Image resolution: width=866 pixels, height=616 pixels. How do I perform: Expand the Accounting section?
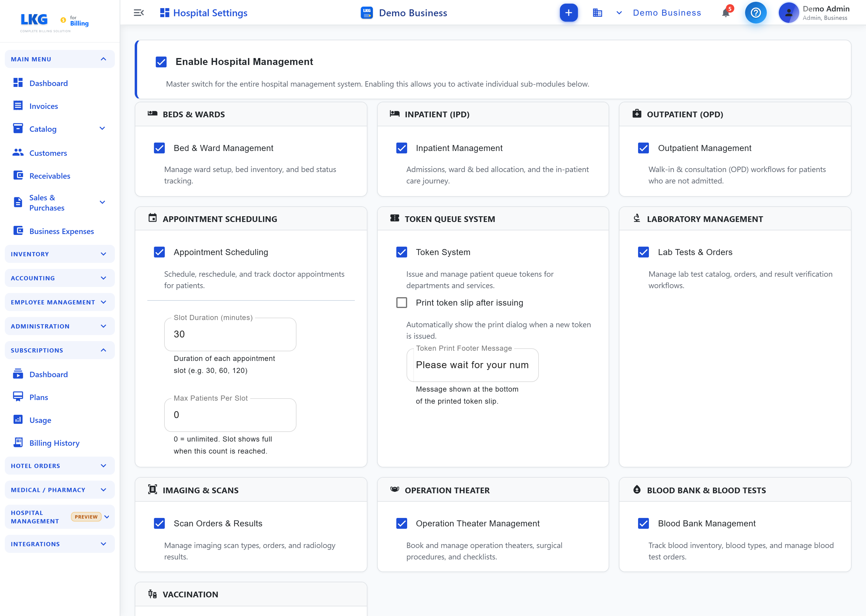point(60,278)
